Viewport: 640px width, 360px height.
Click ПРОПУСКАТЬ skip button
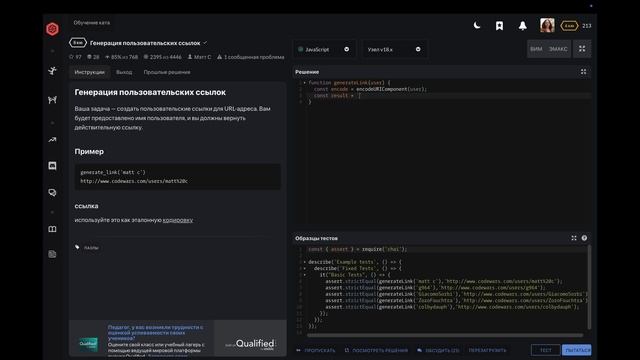point(316,350)
